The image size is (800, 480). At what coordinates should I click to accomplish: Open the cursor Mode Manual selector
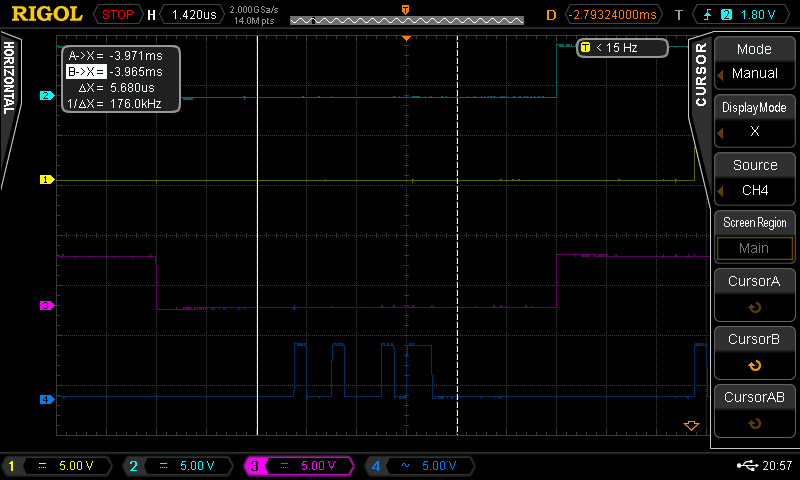[x=754, y=62]
